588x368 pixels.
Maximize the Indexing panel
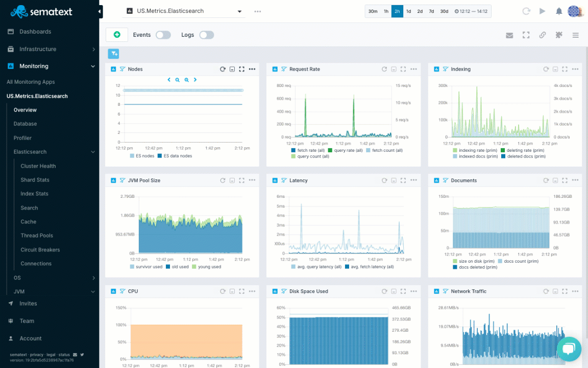(x=565, y=69)
